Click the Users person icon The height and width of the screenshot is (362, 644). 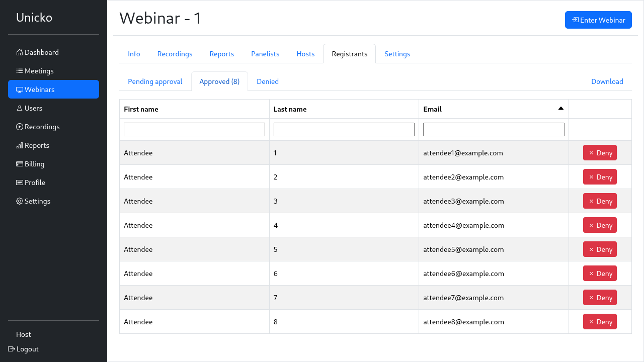[20, 108]
